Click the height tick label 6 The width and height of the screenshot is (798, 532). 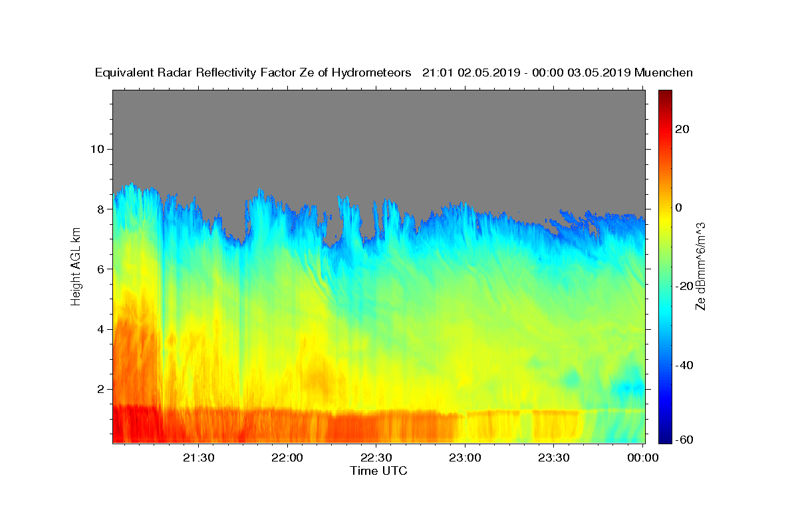coord(101,269)
